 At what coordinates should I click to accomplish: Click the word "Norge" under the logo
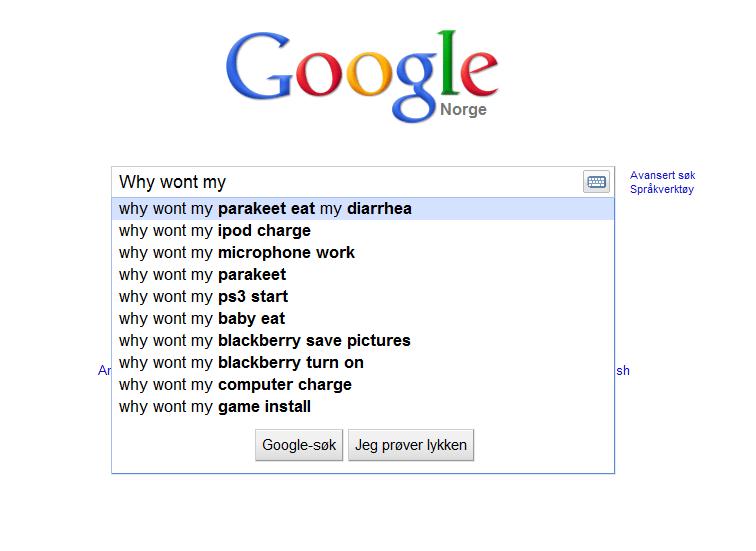(x=463, y=109)
